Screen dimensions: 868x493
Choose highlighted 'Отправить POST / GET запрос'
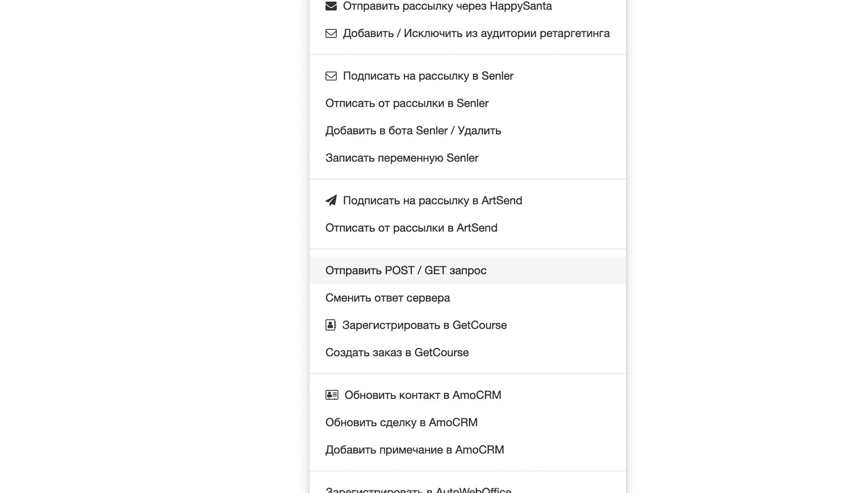pos(406,270)
